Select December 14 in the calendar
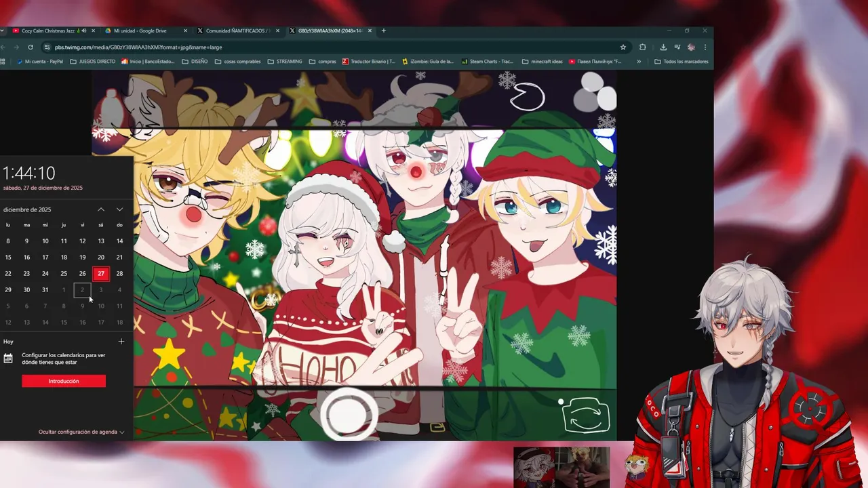The image size is (868, 488). point(119,241)
